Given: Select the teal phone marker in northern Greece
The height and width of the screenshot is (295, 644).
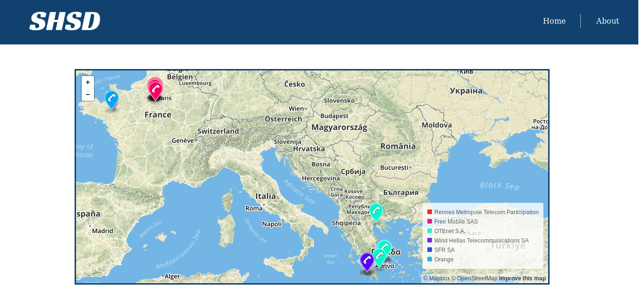Looking at the screenshot, I should [x=376, y=213].
